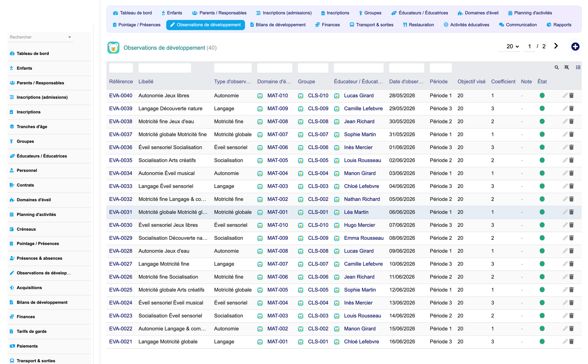
Task: Select Acquisitions in the sidebar
Action: [x=29, y=288]
